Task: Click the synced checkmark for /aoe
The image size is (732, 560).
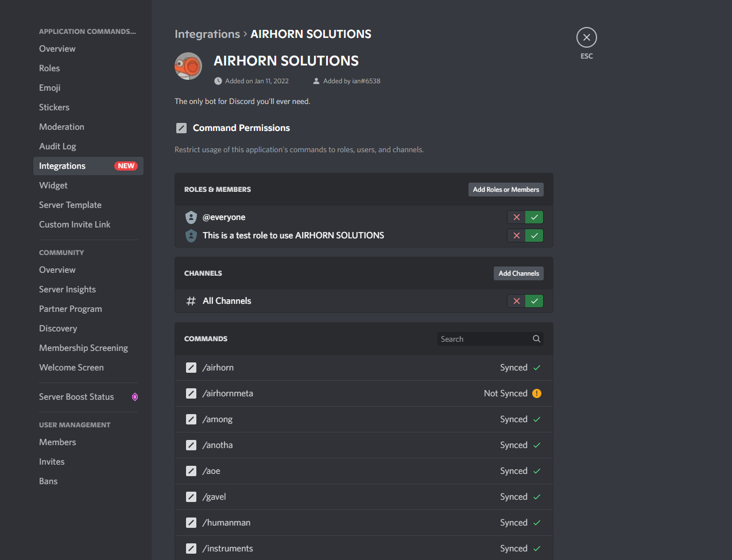Action: [x=537, y=471]
